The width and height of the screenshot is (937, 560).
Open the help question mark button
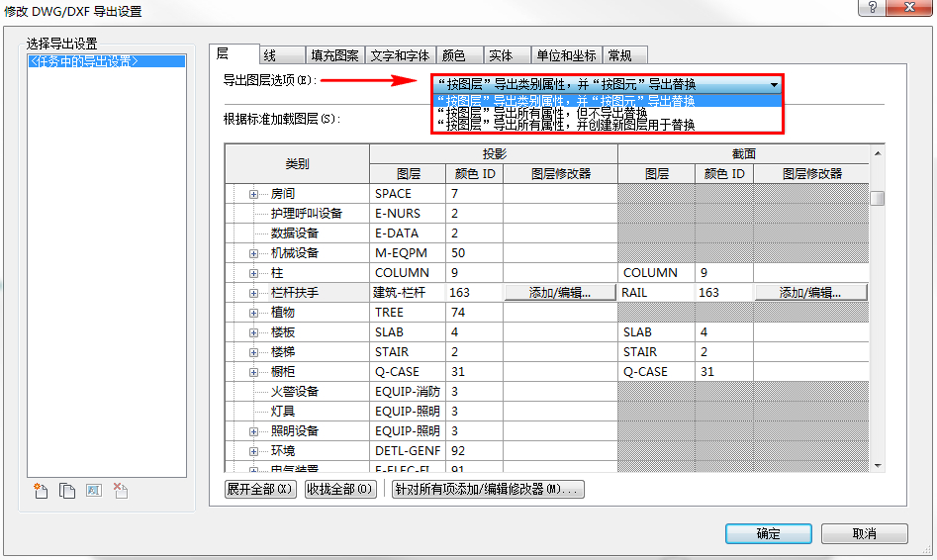pos(873,7)
